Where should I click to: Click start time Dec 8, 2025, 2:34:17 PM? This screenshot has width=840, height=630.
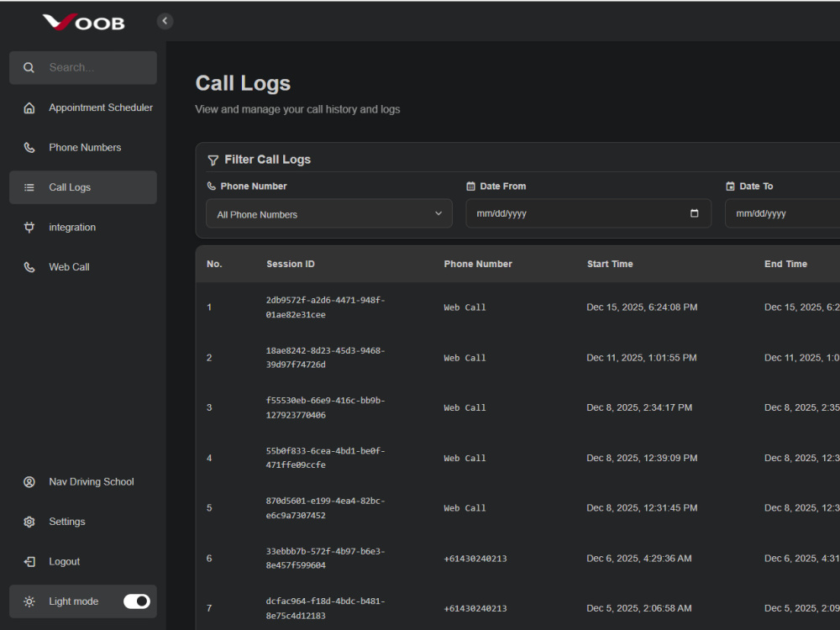tap(639, 407)
